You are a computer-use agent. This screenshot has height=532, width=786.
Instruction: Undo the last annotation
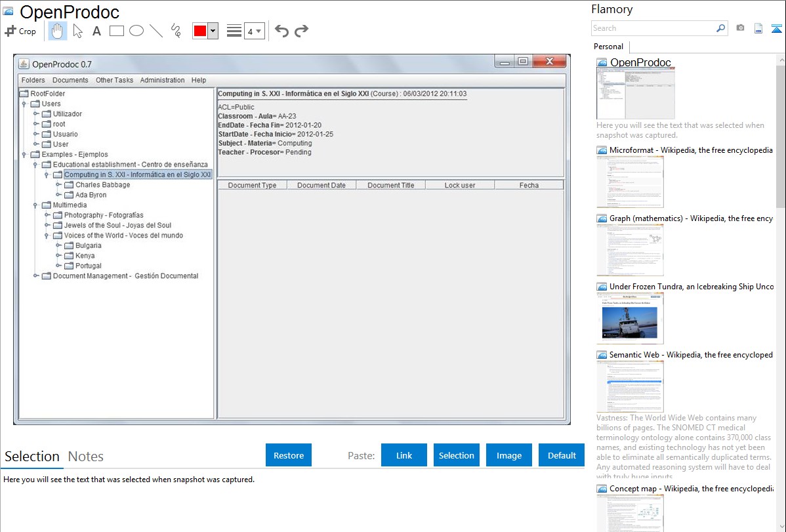point(281,31)
